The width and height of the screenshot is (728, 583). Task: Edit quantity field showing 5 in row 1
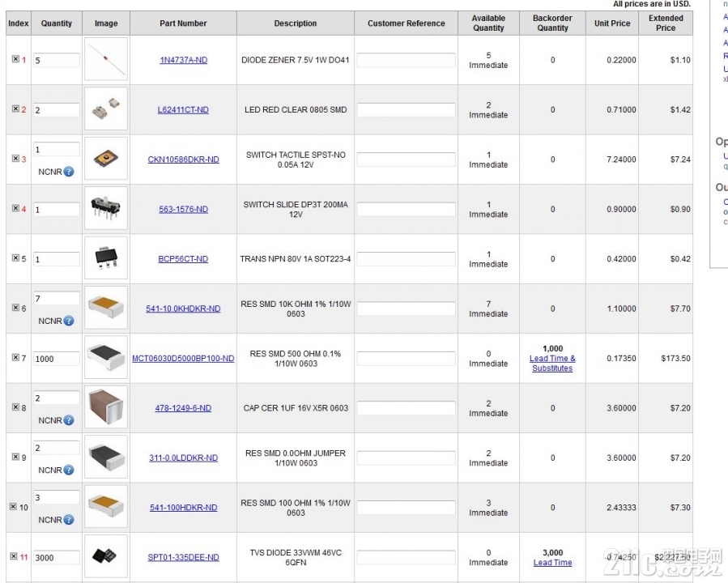(56, 61)
